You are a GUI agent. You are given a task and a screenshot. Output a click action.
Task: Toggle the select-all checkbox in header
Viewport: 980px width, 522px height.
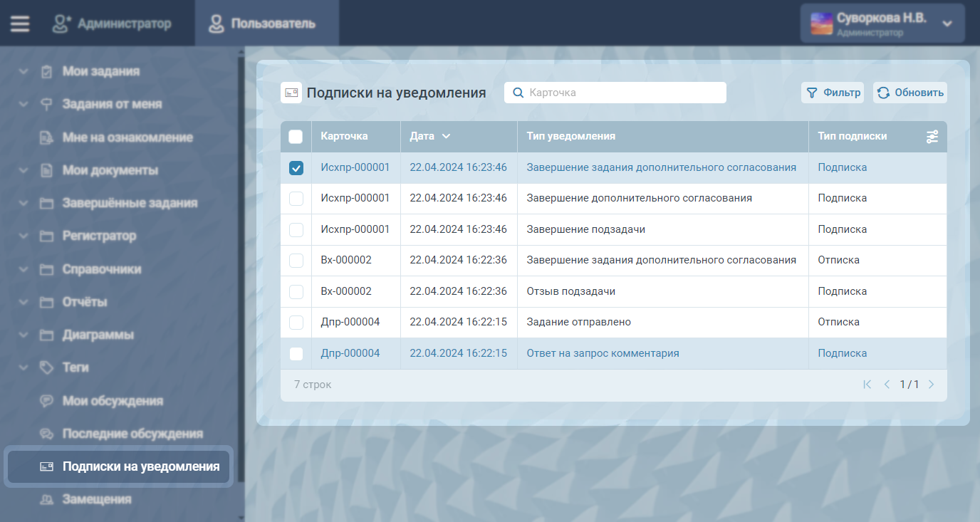point(296,137)
